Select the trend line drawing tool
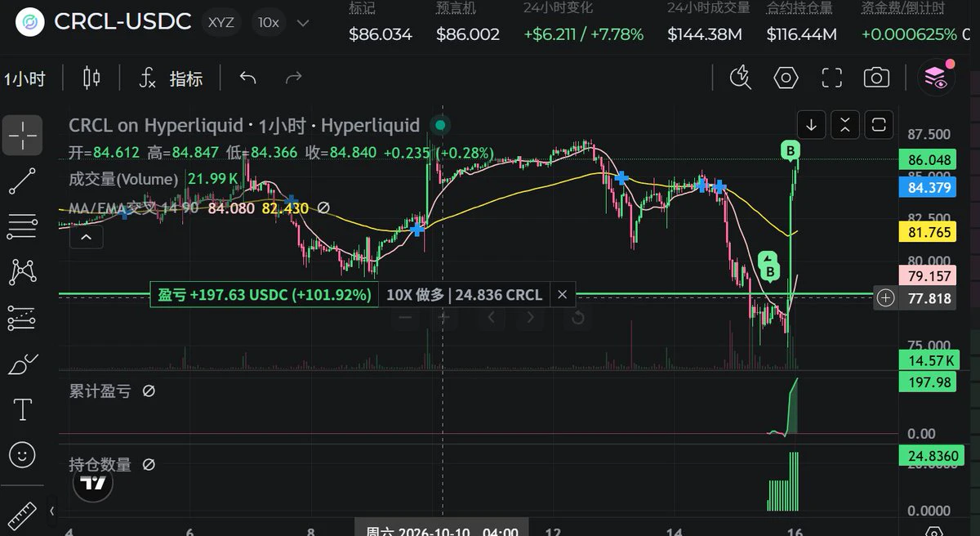Screen dimensions: 980x536 pos(22,181)
